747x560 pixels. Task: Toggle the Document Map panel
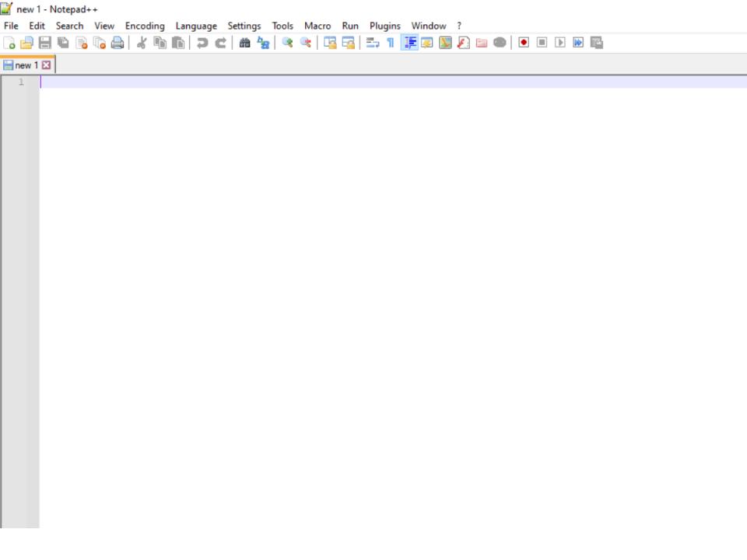pyautogui.click(x=444, y=43)
